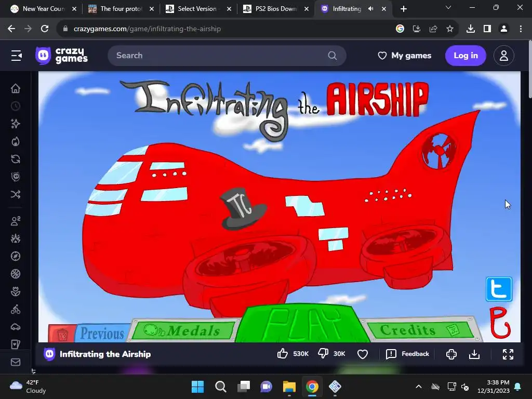Reload the current page
The width and height of the screenshot is (532, 399).
pos(45,29)
